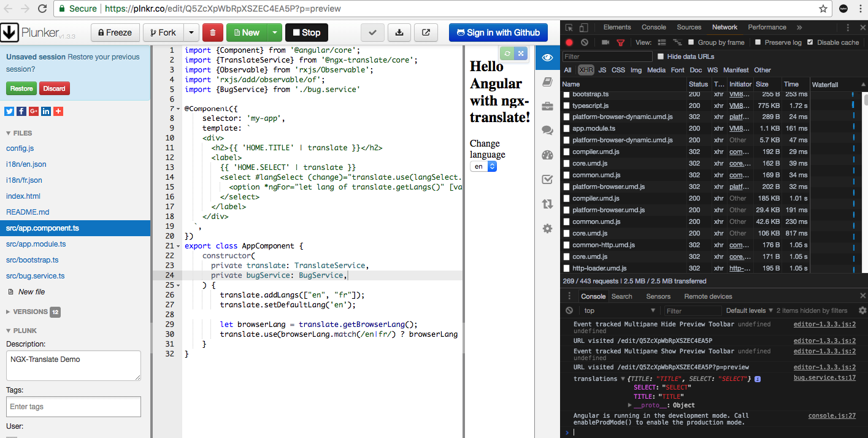Clear network log with the circle-slash icon
The height and width of the screenshot is (438, 868).
pyautogui.click(x=585, y=42)
